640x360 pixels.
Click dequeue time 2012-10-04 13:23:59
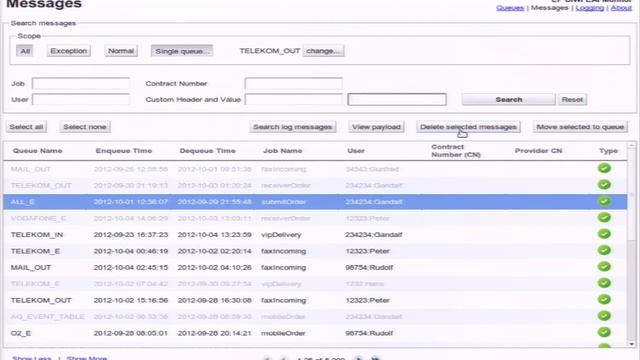click(x=215, y=235)
